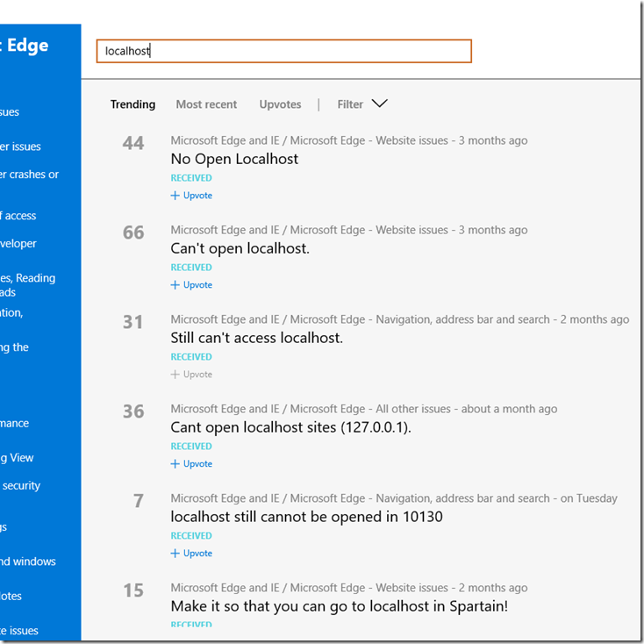Select 'ng the' sidebar category
This screenshot has width=644, height=644.
point(14,347)
